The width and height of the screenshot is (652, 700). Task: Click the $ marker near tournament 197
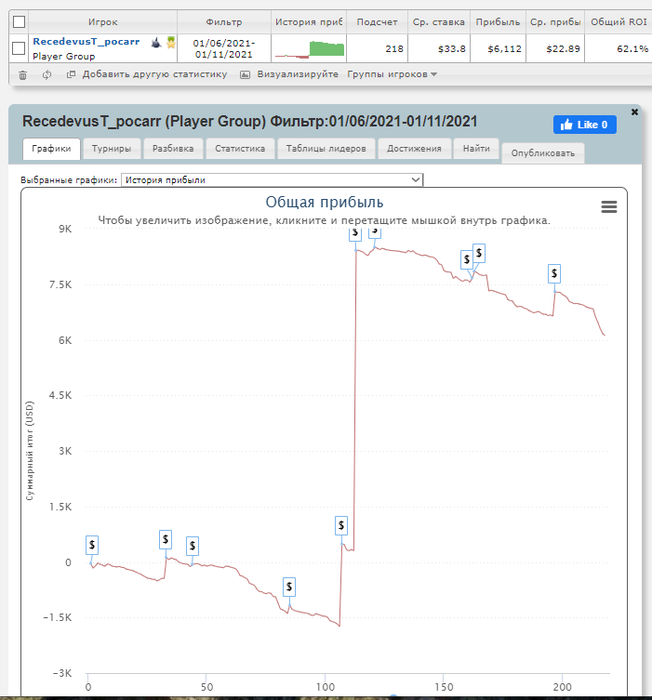tap(554, 274)
